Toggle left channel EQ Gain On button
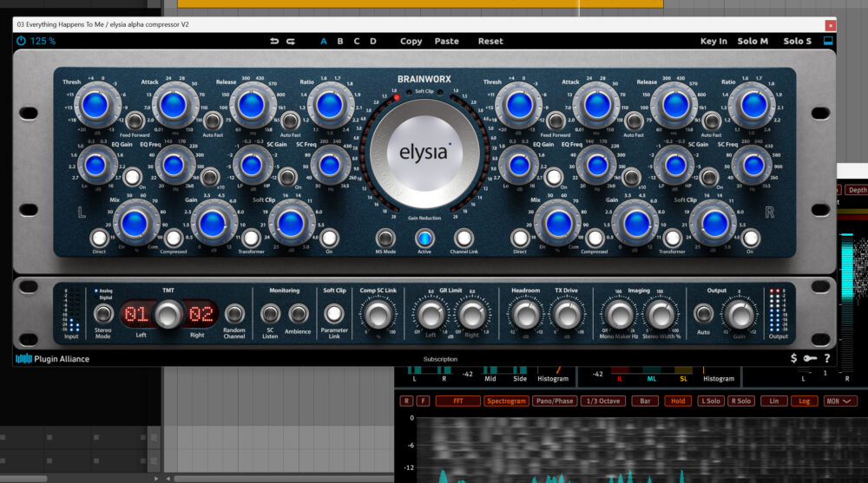The image size is (868, 483). click(132, 177)
